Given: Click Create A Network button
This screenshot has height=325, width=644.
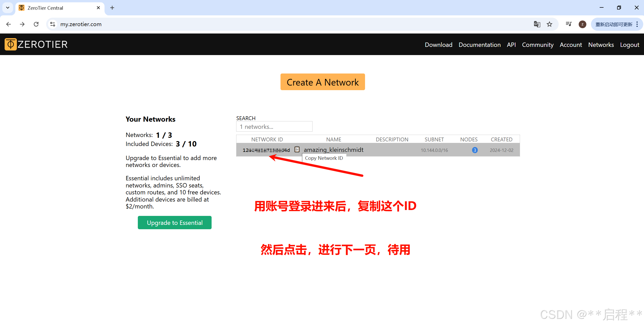Looking at the screenshot, I should click(323, 82).
